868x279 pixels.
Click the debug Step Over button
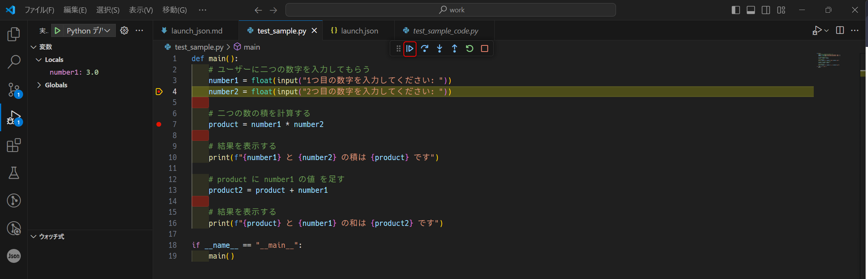(x=425, y=48)
